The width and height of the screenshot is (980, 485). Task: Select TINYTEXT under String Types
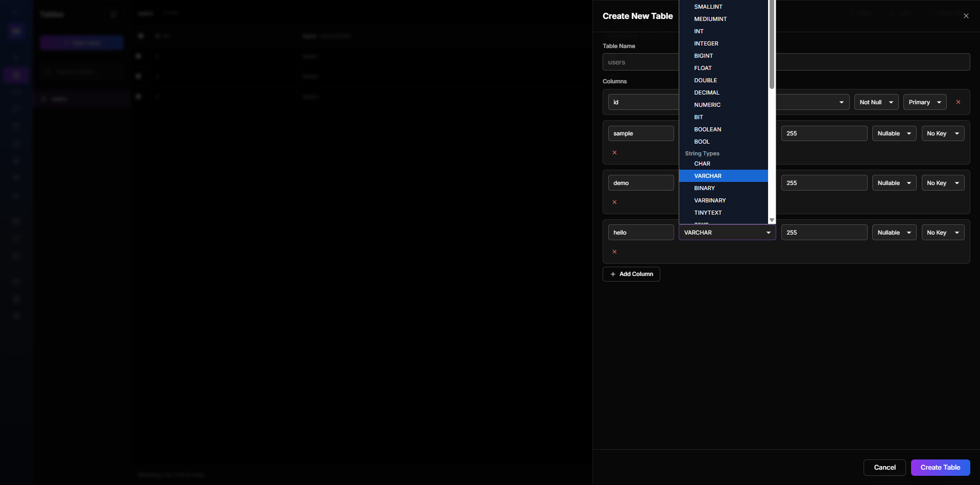(x=708, y=213)
